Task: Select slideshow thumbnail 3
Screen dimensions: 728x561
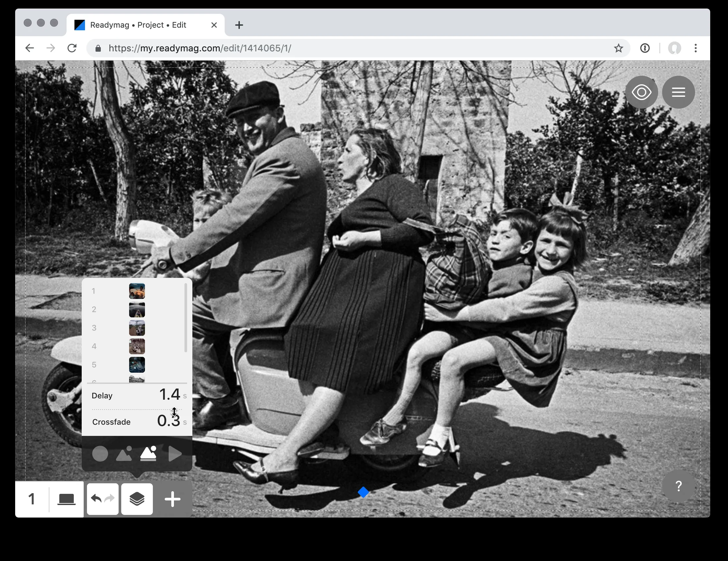Action: [137, 328]
